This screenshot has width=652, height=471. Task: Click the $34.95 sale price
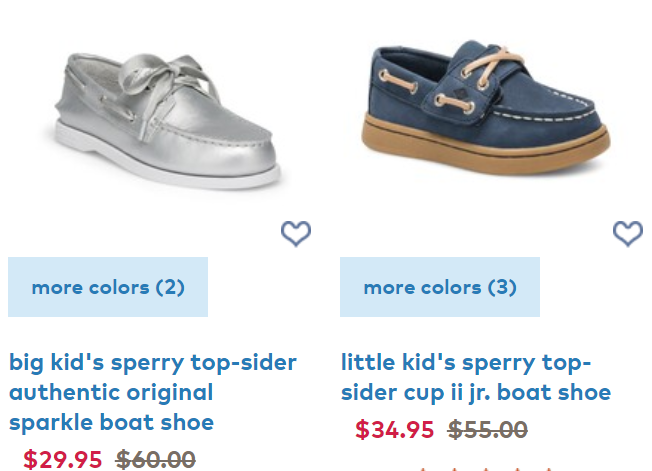pyautogui.click(x=395, y=429)
